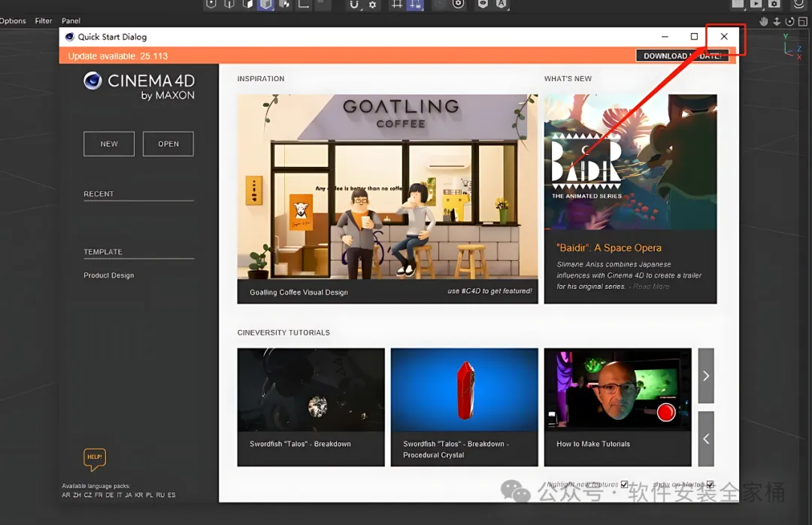Open the Product Design template

point(109,275)
